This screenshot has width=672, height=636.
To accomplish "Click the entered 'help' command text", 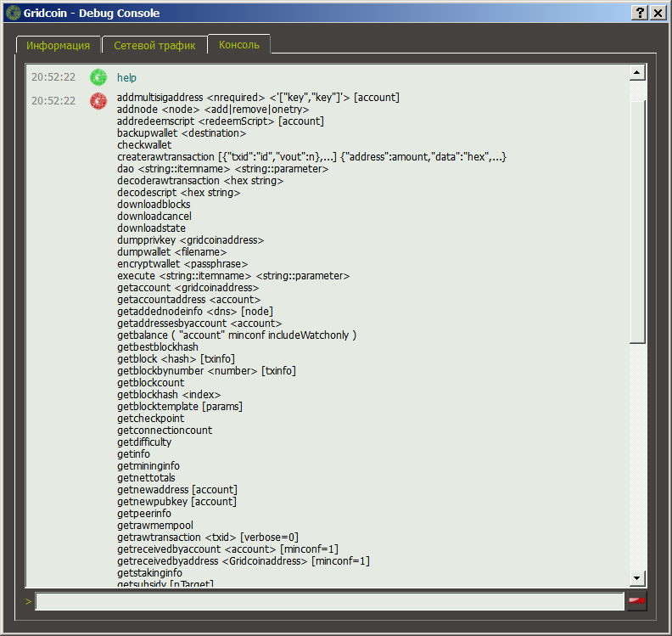I will (x=126, y=77).
